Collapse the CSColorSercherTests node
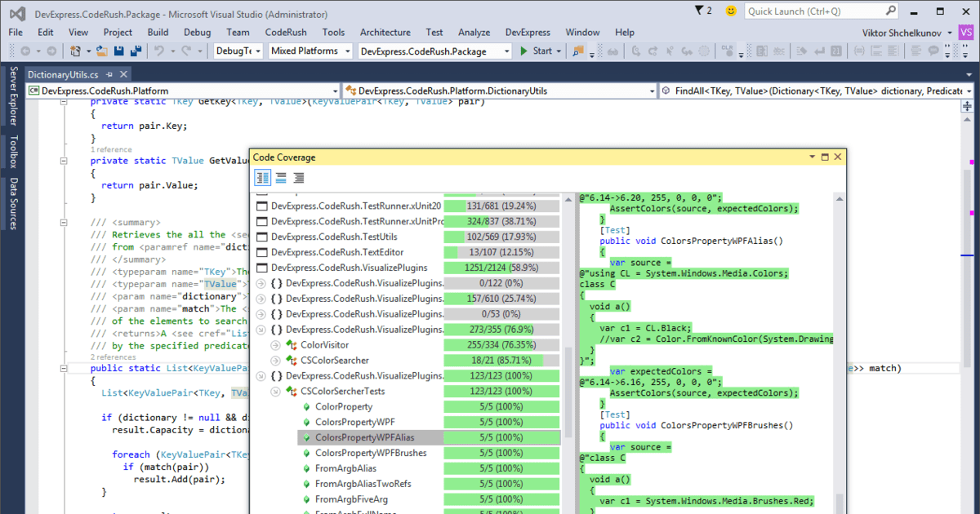The height and width of the screenshot is (514, 980). point(276,391)
